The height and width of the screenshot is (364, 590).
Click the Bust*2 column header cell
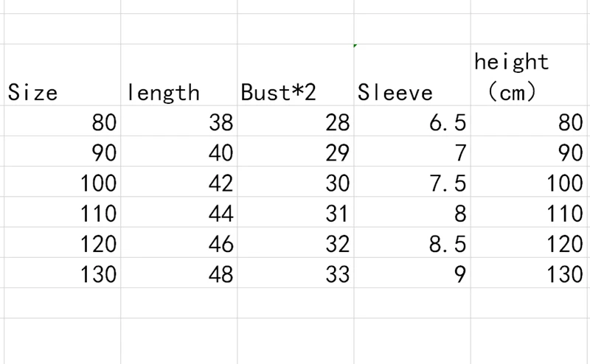(296, 75)
